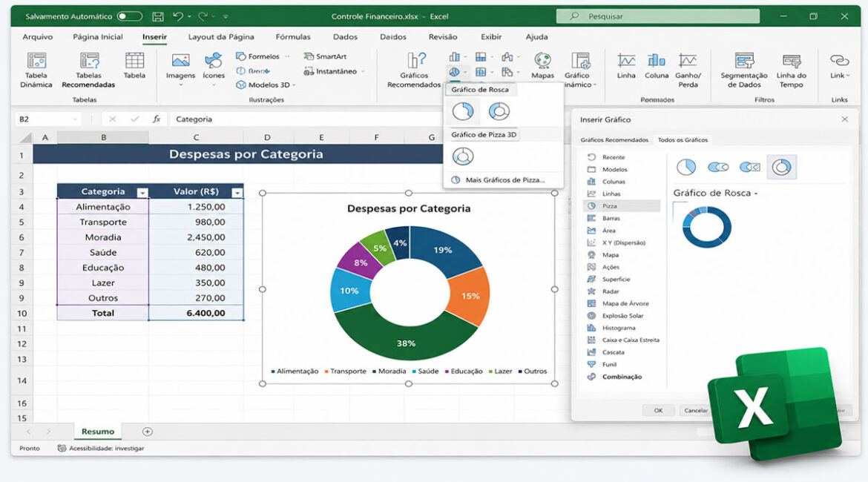Screen dimensions: 868x482
Task: Click the fx insert function icon
Action: tap(157, 119)
